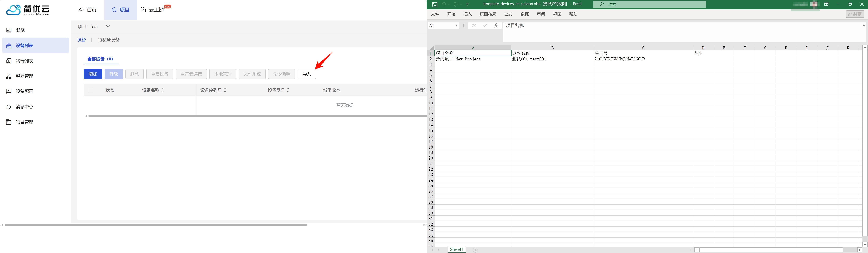Click the 设备配置 sidebar icon
Viewport: 868px width, 253px height.
pos(9,91)
